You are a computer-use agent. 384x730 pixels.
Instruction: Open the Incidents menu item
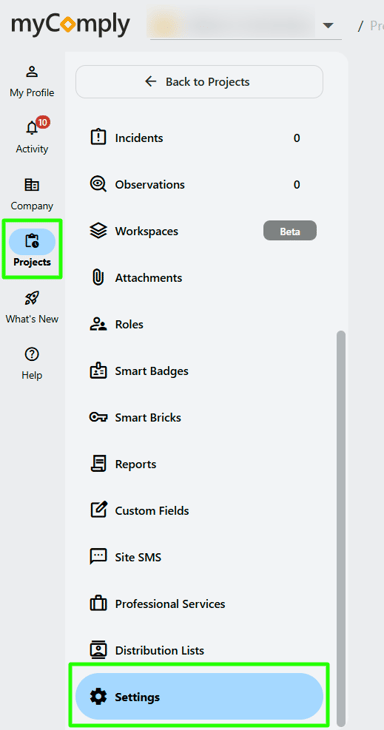click(x=199, y=138)
